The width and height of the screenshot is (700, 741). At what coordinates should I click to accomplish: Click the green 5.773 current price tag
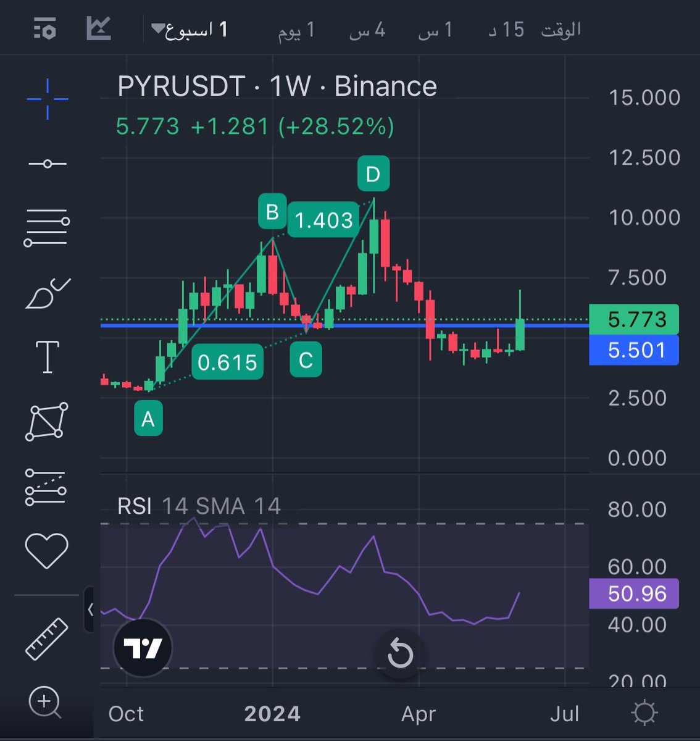[x=634, y=319]
